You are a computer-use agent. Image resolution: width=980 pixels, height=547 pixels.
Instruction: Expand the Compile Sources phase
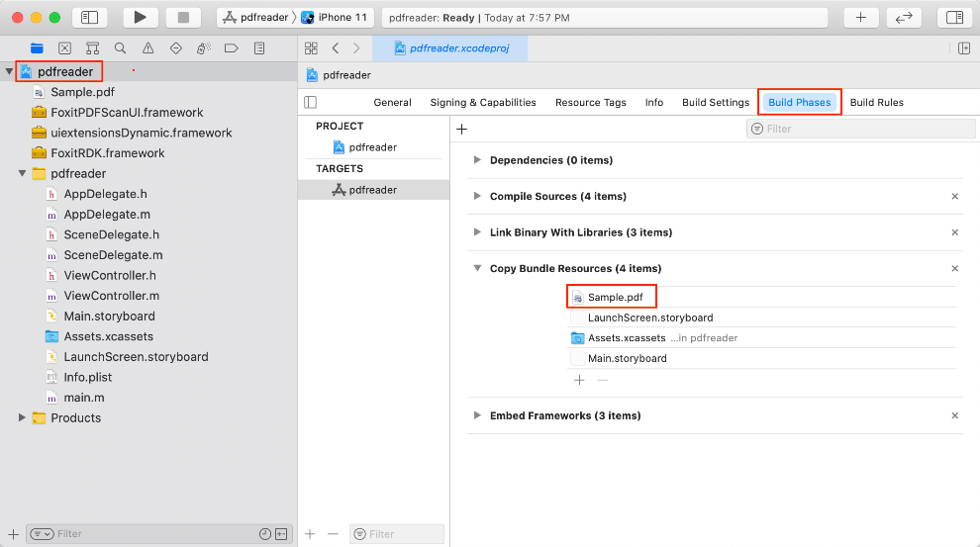(x=478, y=196)
